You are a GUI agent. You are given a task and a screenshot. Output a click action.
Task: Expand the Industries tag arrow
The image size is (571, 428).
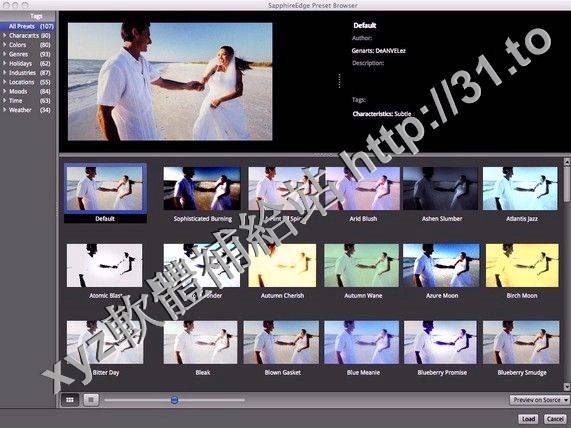click(x=4, y=73)
